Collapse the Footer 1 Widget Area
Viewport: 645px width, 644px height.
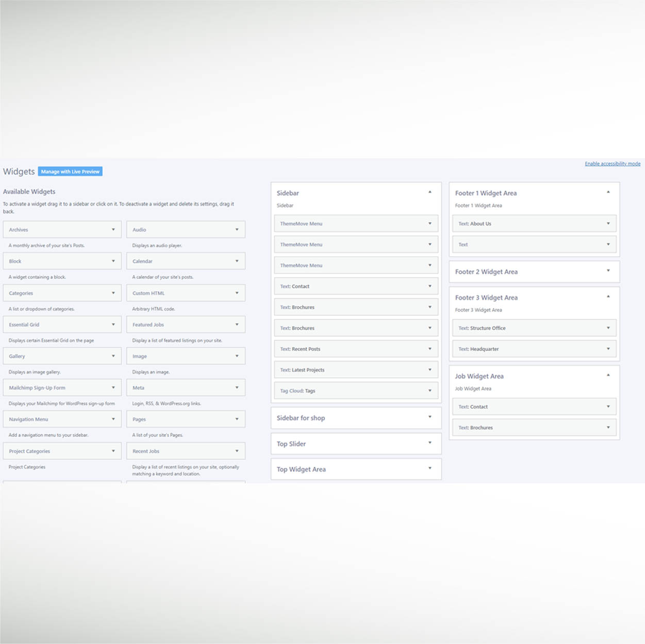click(x=608, y=192)
